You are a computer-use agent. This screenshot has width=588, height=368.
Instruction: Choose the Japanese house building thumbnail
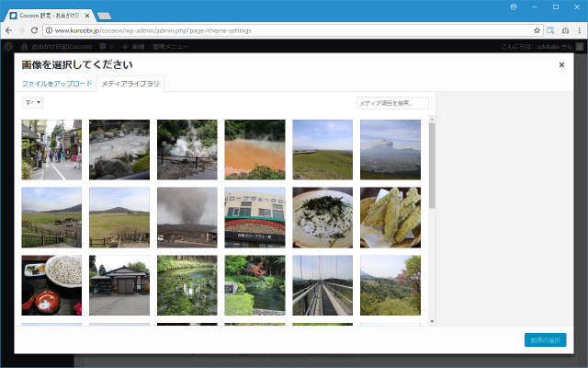(119, 285)
